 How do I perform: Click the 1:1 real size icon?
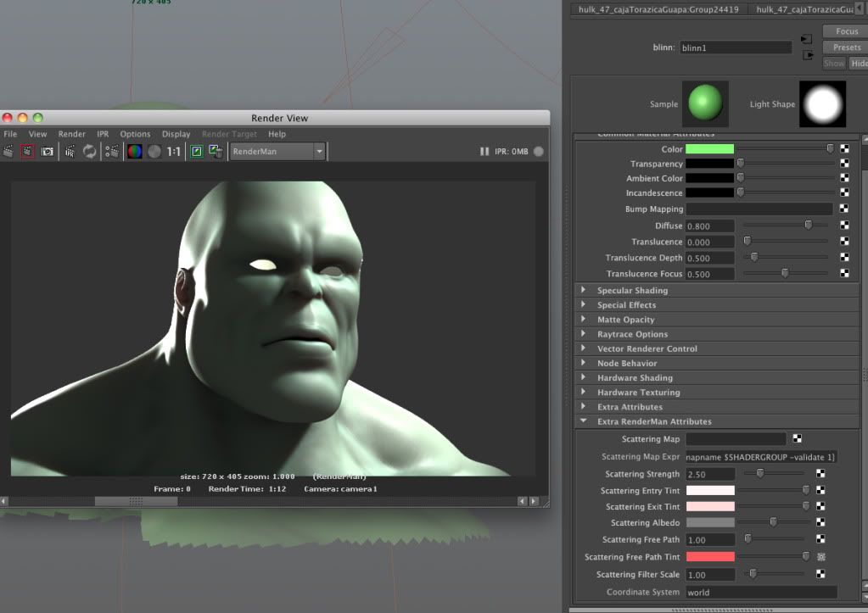pyautogui.click(x=173, y=152)
